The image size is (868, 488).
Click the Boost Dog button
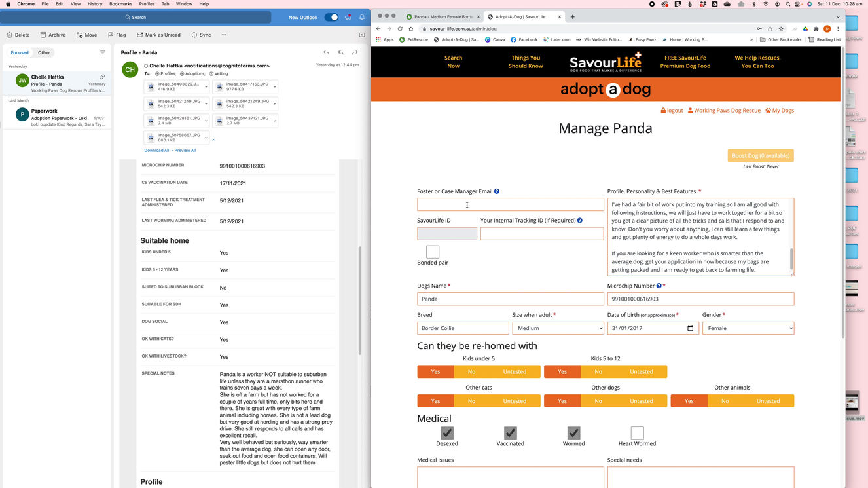point(761,155)
